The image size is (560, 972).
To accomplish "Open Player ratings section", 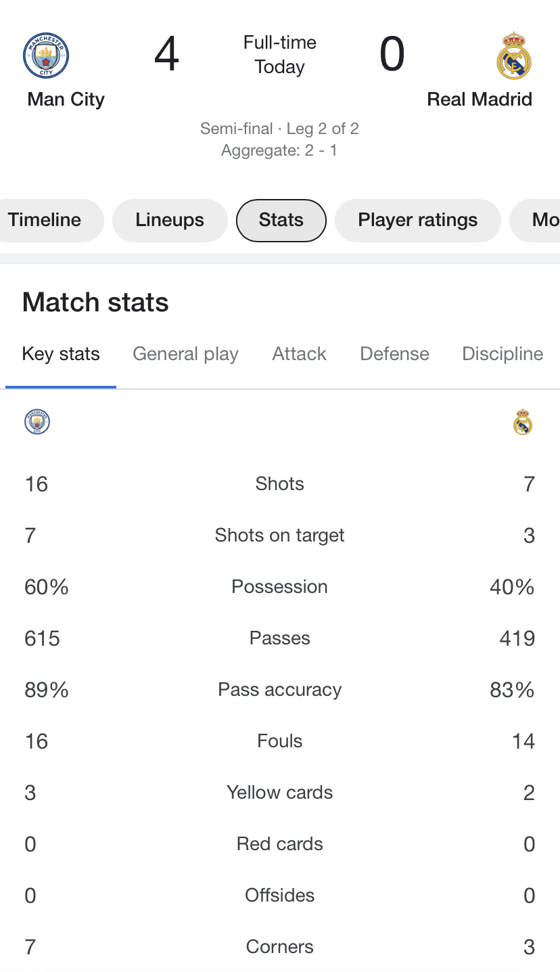I will point(417,220).
